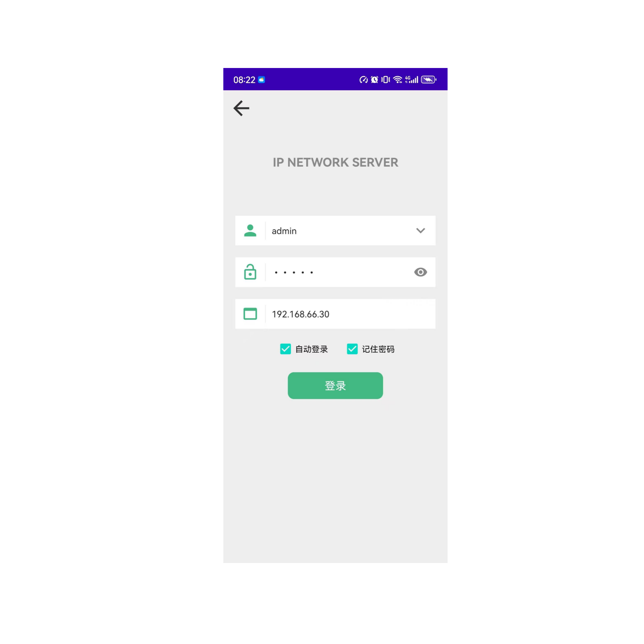Tap the battery charging icon

pyautogui.click(x=429, y=80)
